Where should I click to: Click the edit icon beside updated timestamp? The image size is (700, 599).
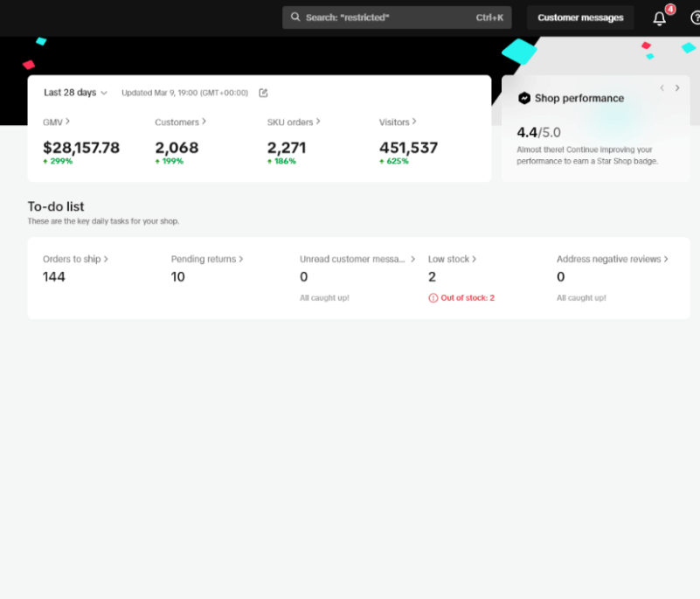(x=263, y=93)
